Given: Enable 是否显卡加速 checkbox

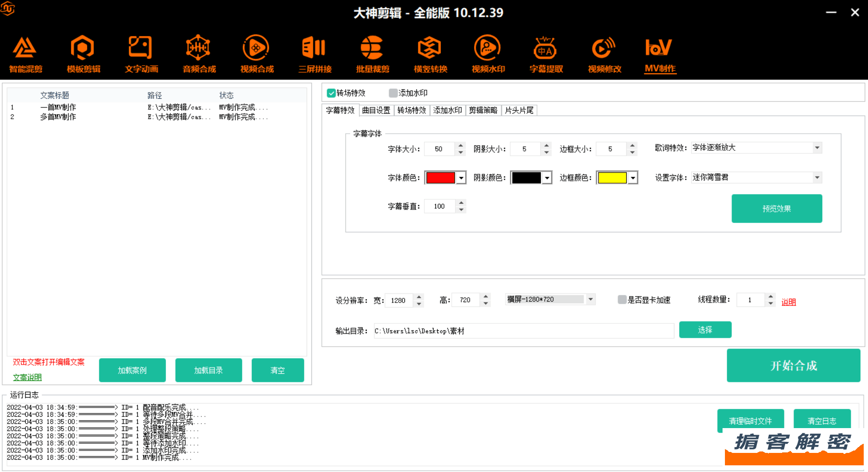Looking at the screenshot, I should coord(622,300).
